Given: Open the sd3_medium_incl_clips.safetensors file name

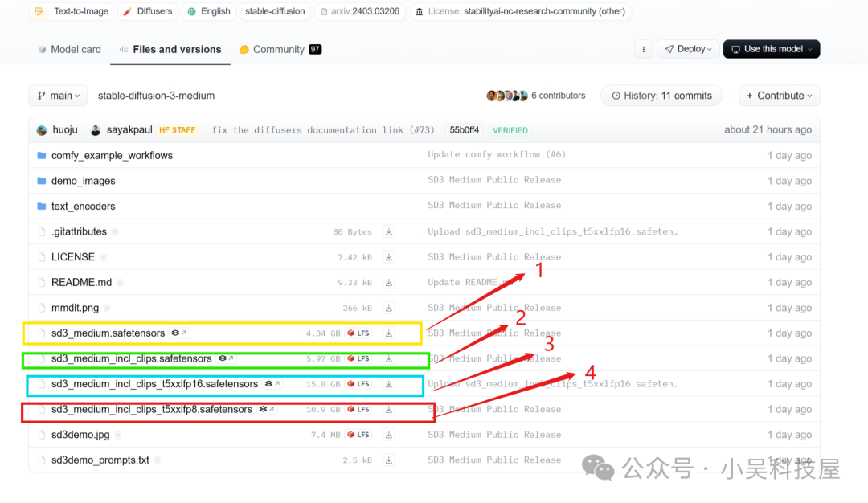Looking at the screenshot, I should coord(131,358).
